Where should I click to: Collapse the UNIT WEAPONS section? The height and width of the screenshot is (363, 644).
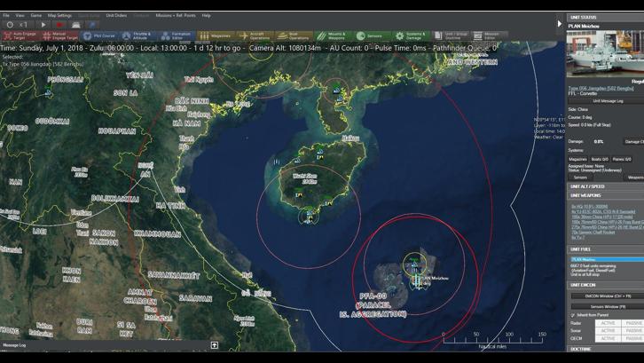[605, 195]
